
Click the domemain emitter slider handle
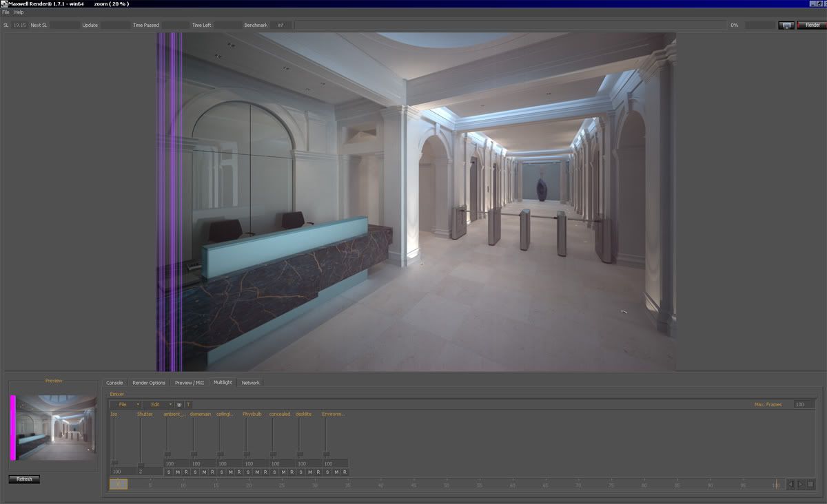coord(194,454)
